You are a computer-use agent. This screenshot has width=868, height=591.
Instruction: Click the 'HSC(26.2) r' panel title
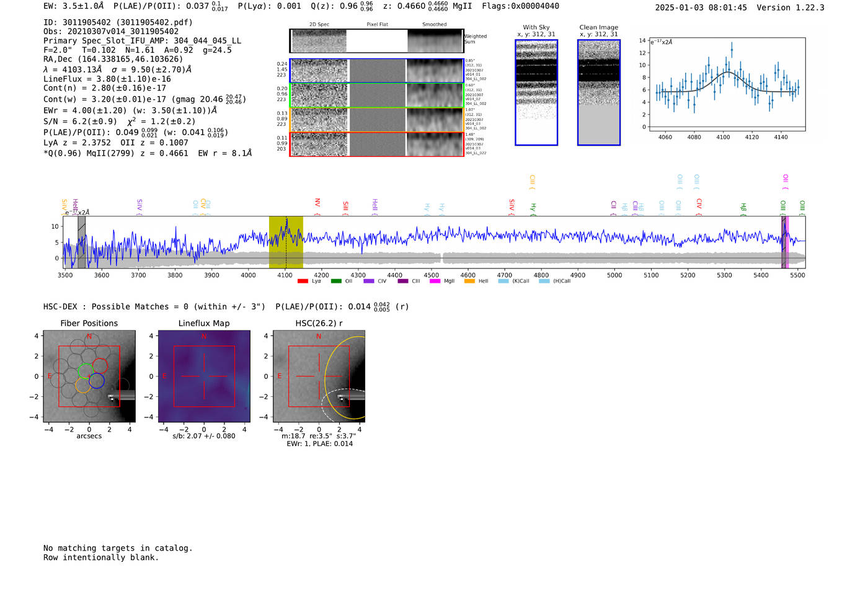tap(319, 323)
